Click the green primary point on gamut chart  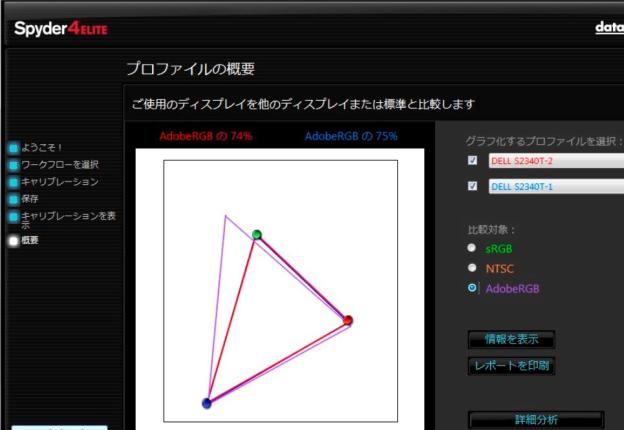pyautogui.click(x=257, y=234)
